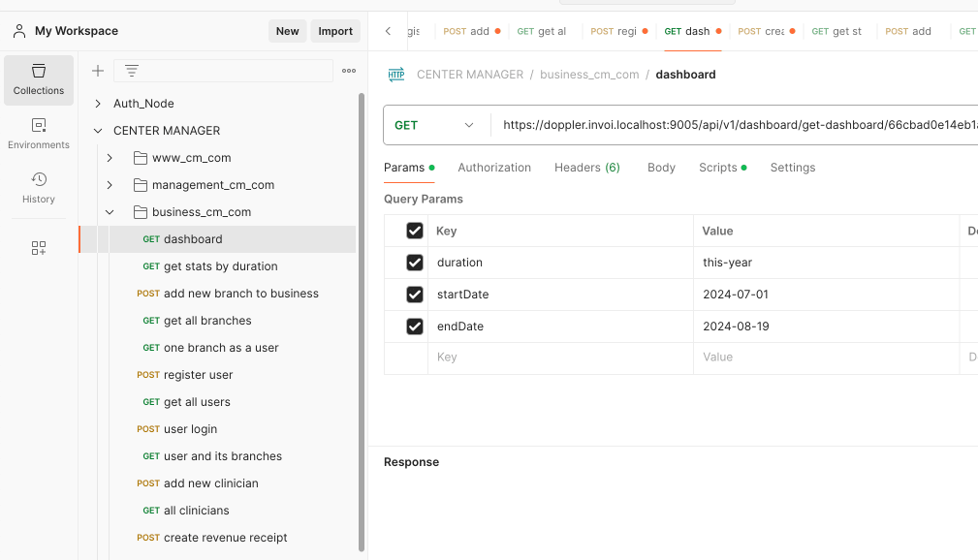Click the Import button

(334, 30)
